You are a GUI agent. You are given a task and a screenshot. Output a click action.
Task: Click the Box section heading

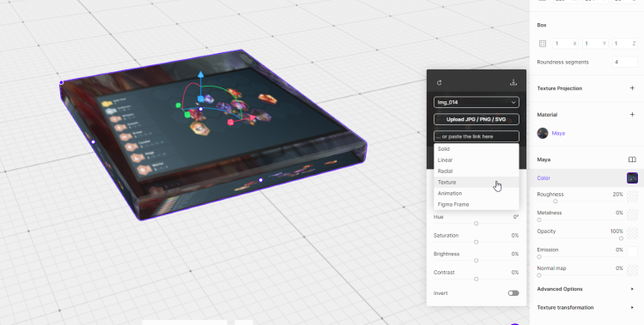point(542,25)
